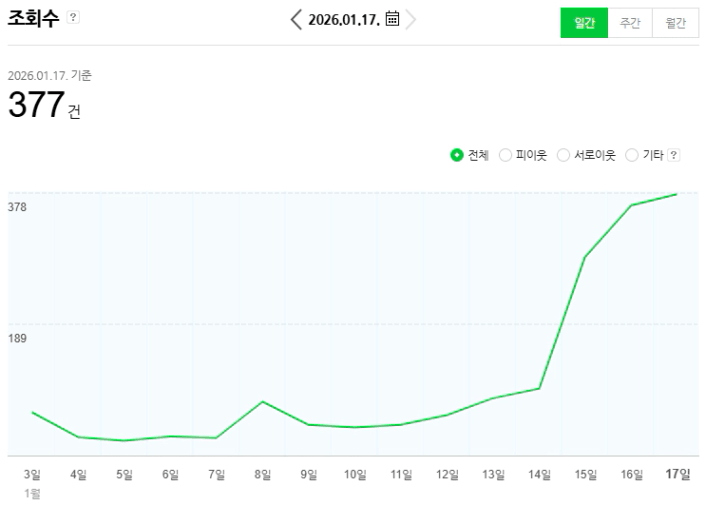Click the 3일 label on x-axis
This screenshot has width=706, height=505.
[32, 474]
